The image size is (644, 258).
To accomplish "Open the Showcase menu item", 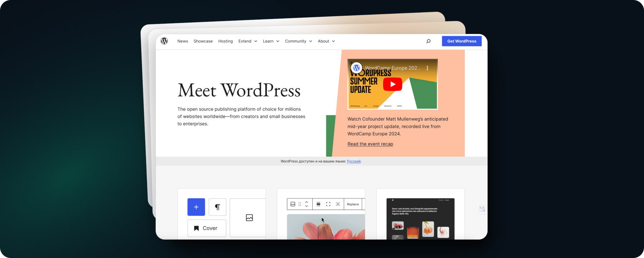I will click(x=203, y=41).
